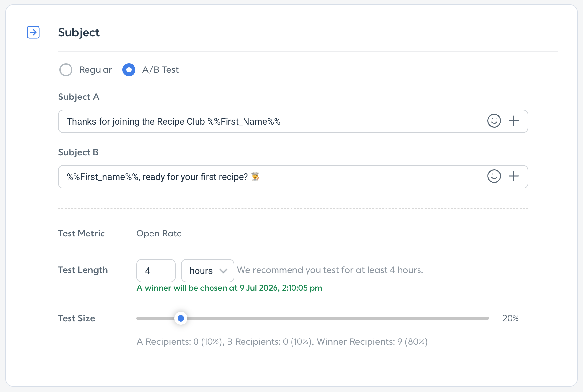Open emoji picker for Subject B
Image resolution: width=583 pixels, height=392 pixels.
[x=494, y=176]
